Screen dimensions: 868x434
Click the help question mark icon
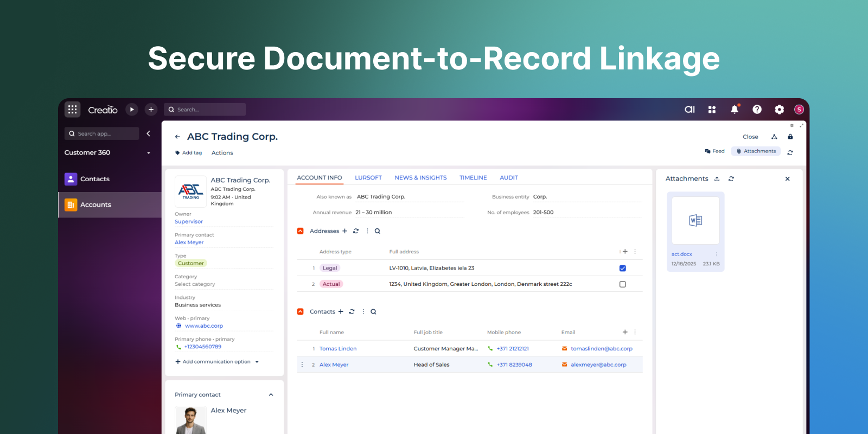757,110
